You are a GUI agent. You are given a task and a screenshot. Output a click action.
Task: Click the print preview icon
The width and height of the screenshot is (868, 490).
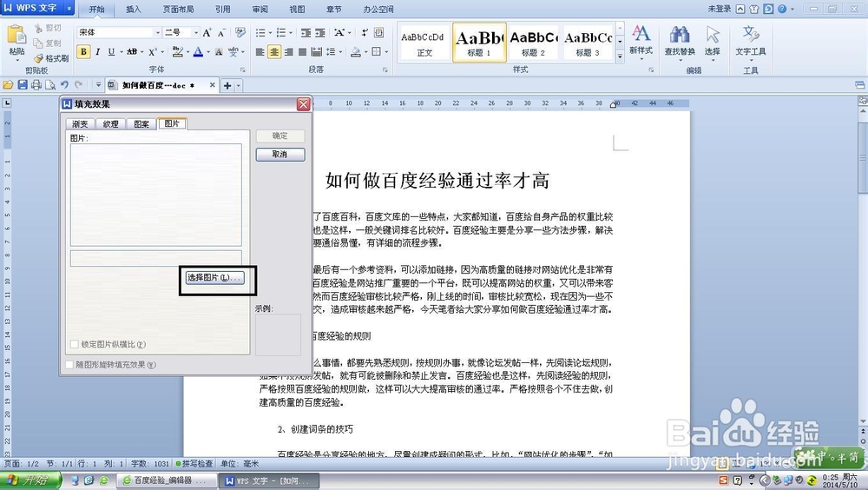[49, 85]
